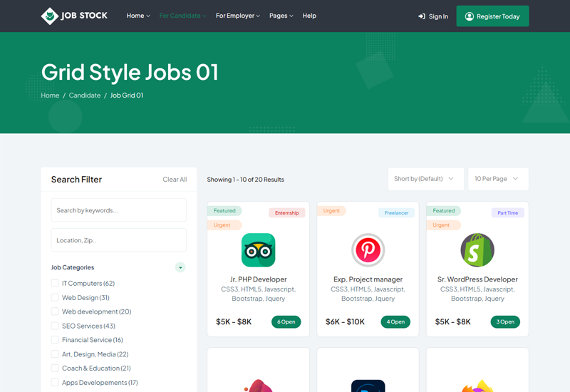Screen dimensions: 570x392
Task: Enable the SEO Services (43) filter checkbox
Action: tap(55, 326)
